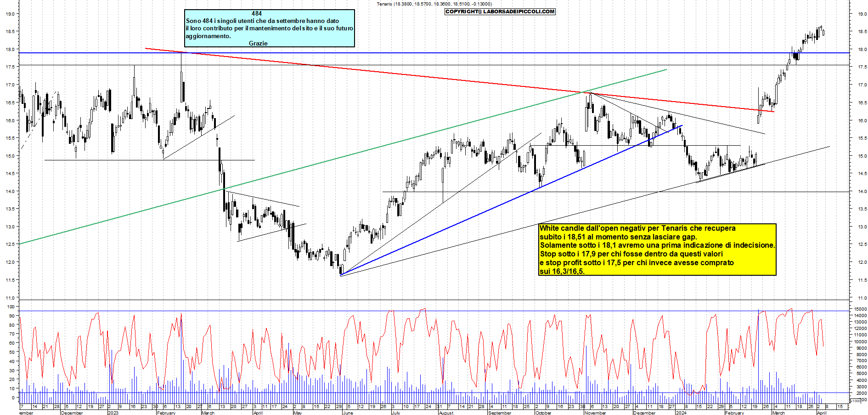Image resolution: width=868 pixels, height=415 pixels.
Task: Click the 17.5 label on the right price axis
Action: [x=862, y=67]
